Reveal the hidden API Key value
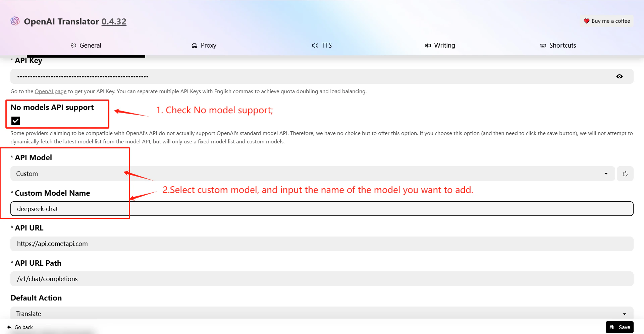Image resolution: width=644 pixels, height=334 pixels. point(620,76)
